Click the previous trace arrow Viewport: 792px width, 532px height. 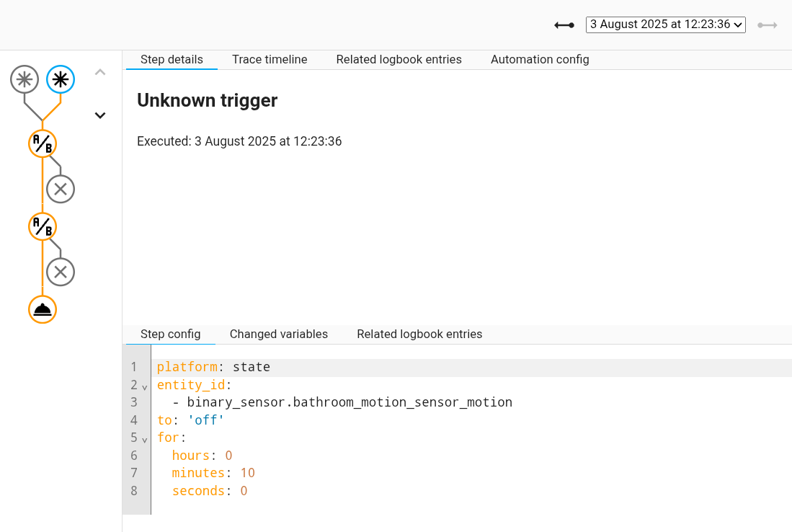[564, 25]
